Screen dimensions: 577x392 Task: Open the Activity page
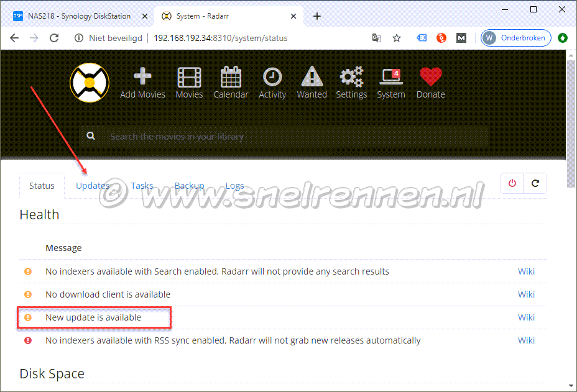(x=272, y=83)
